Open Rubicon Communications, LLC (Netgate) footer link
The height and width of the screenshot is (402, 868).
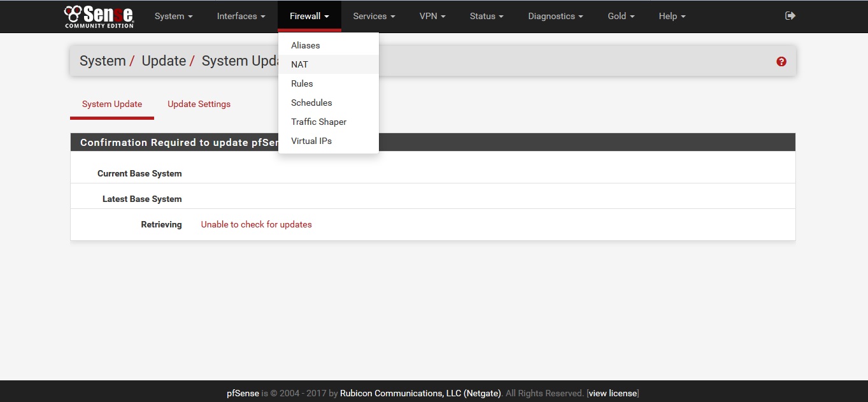point(420,393)
